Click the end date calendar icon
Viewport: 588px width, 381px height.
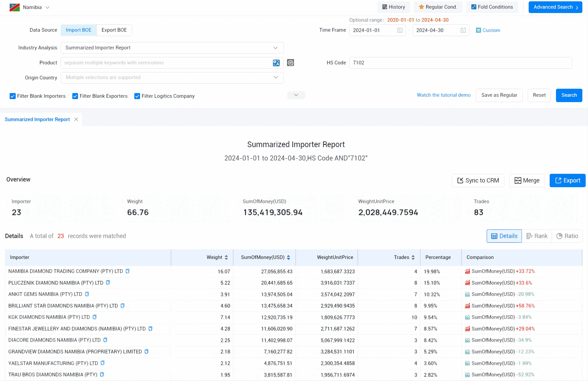[x=463, y=30]
